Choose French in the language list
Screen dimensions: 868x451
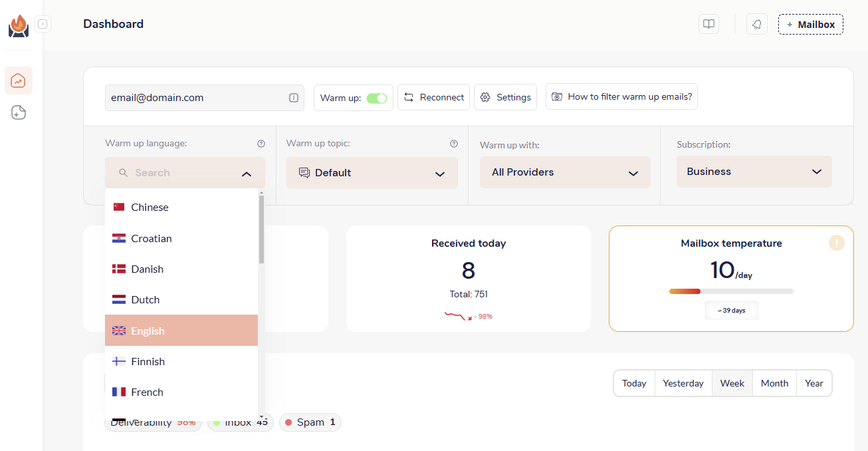point(148,392)
